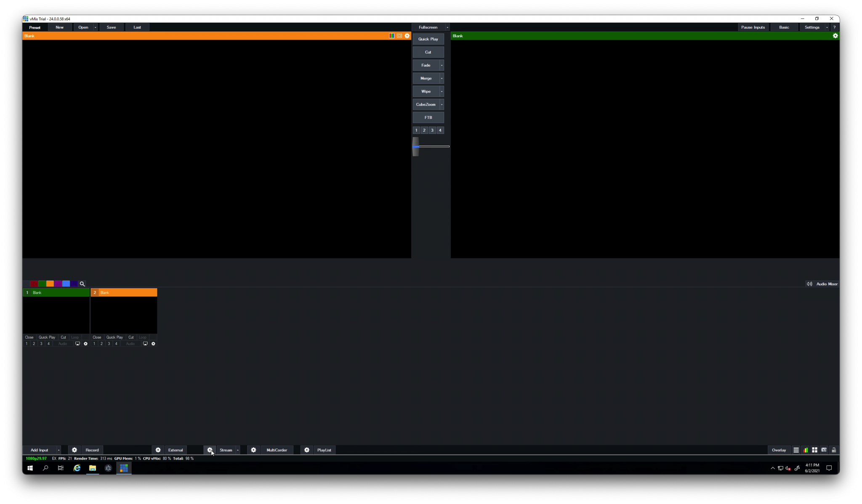The width and height of the screenshot is (862, 504).
Task: Click the snapshot camera icon
Action: 824,450
